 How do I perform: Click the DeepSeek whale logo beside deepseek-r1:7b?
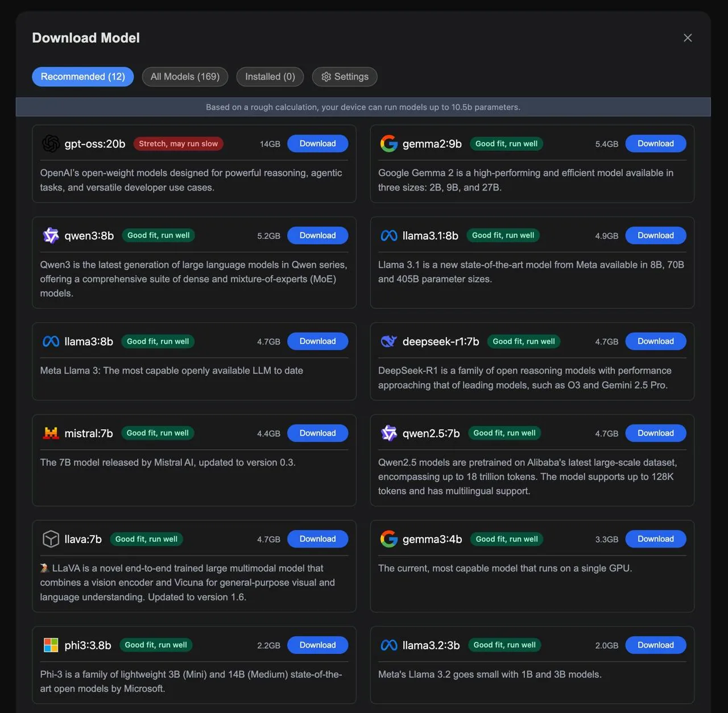[x=389, y=341]
